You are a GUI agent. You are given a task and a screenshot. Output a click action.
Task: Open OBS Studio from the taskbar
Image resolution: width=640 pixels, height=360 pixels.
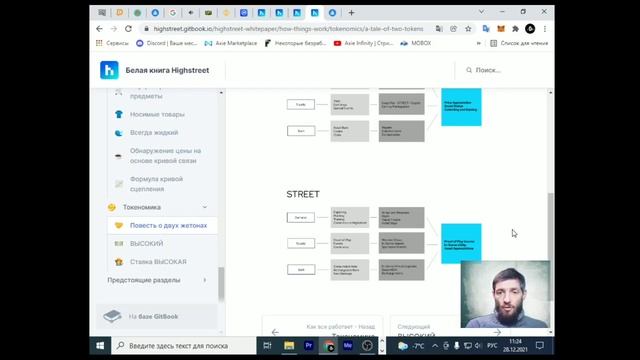367,346
